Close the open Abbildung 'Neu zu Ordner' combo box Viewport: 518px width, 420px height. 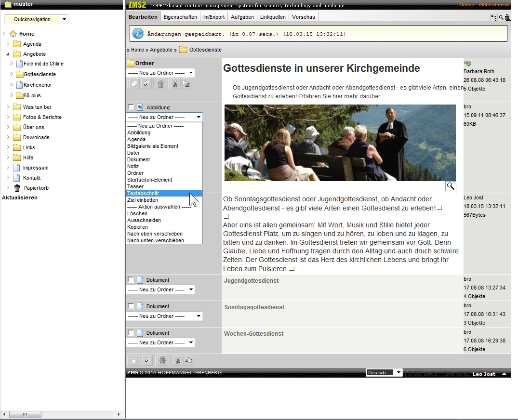(164, 117)
